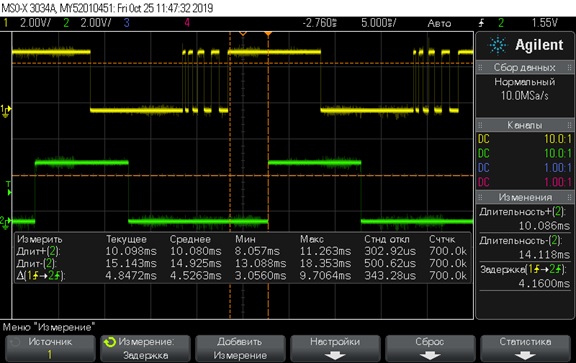Image resolution: width=576 pixels, height=363 pixels.
Task: Click the magenta DC 1.00:1 channel row
Action: tap(525, 182)
